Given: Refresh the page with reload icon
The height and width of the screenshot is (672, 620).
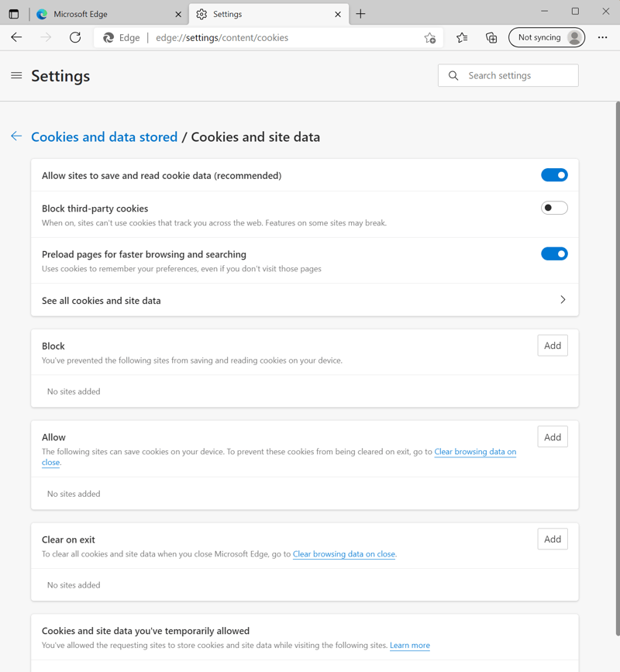Looking at the screenshot, I should click(75, 37).
